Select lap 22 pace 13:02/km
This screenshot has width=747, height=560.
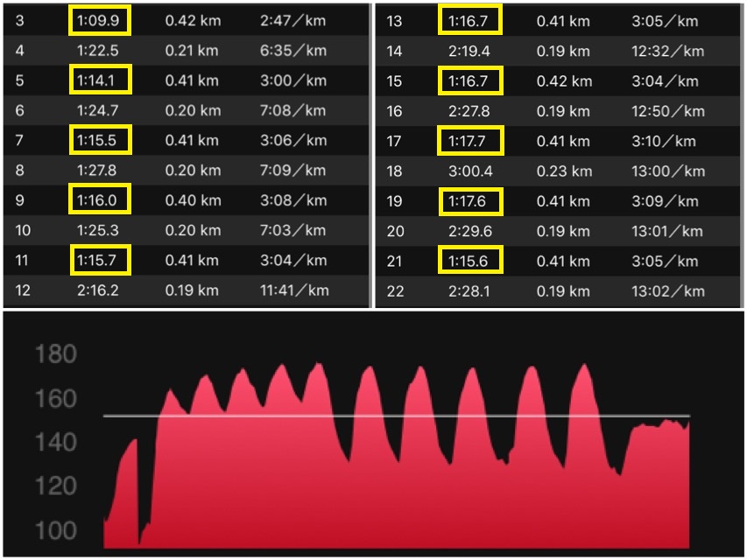[x=668, y=291]
